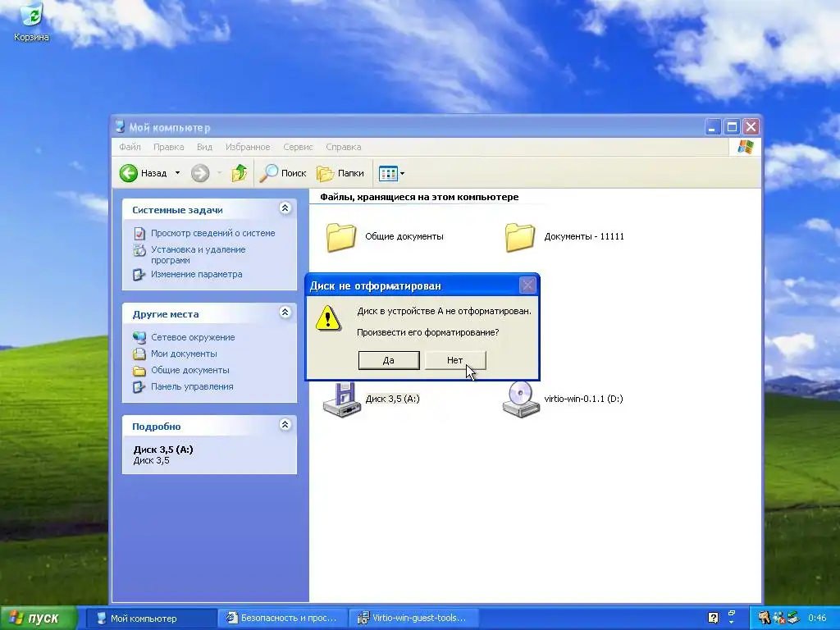Click the safely remove hardware tray icon
Image resolution: width=840 pixels, height=630 pixels.
793,619
